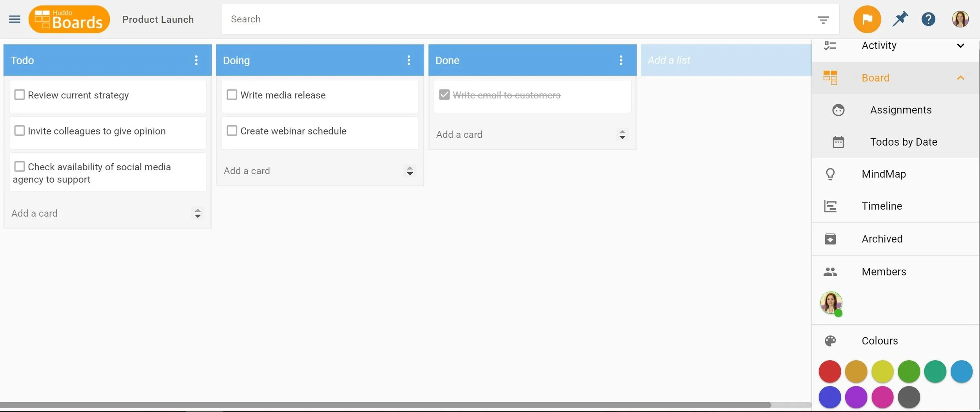980x412 pixels.
Task: Mark Write media release as done
Action: (232, 95)
